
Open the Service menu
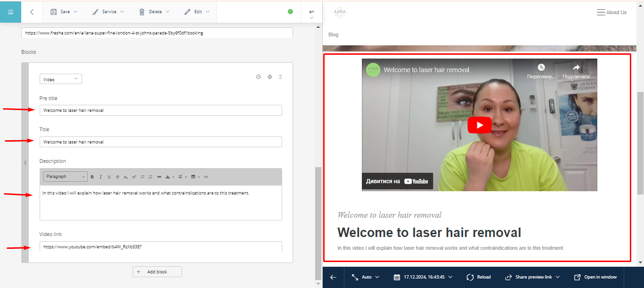click(x=108, y=12)
